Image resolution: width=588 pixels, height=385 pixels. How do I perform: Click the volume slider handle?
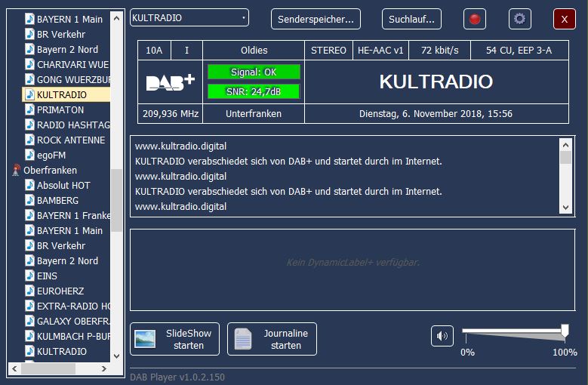(565, 330)
